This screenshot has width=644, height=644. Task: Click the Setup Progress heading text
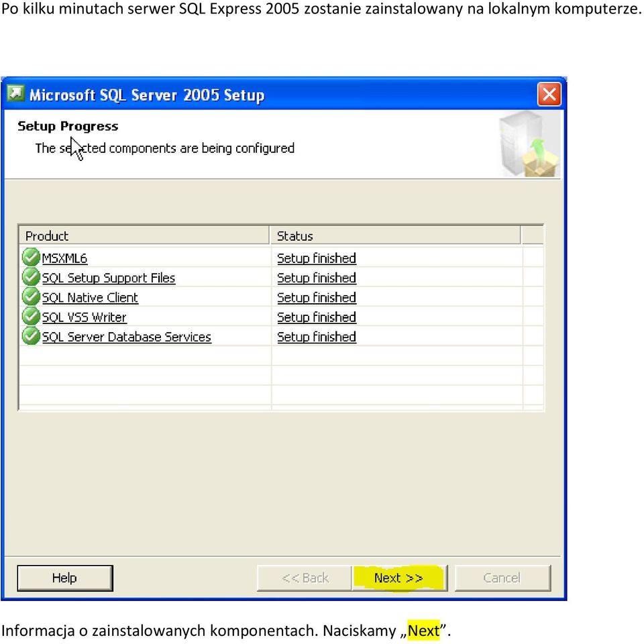click(x=68, y=126)
